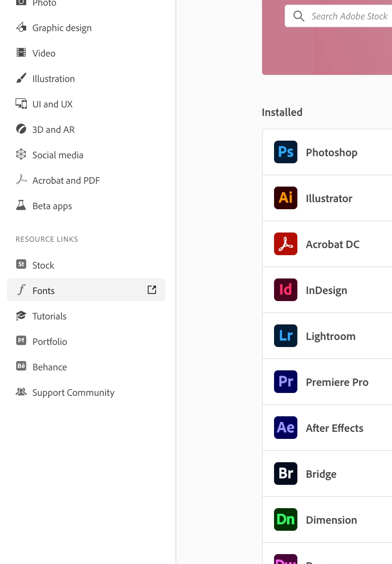392x564 pixels.
Task: Click the Lightroom name in list
Action: [331, 336]
